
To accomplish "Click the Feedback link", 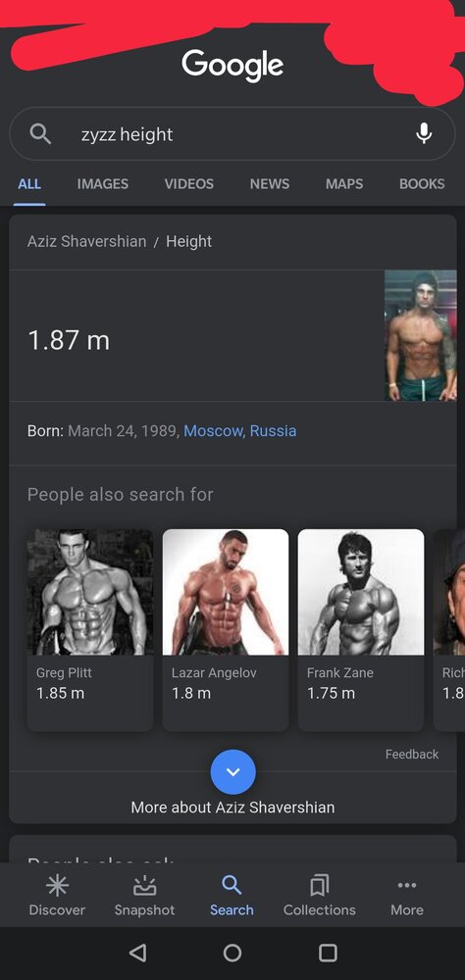I will [x=412, y=755].
